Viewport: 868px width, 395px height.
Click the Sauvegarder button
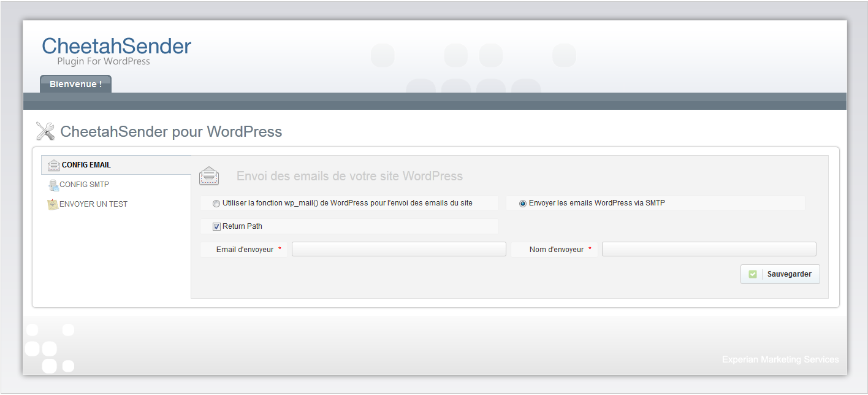point(780,274)
